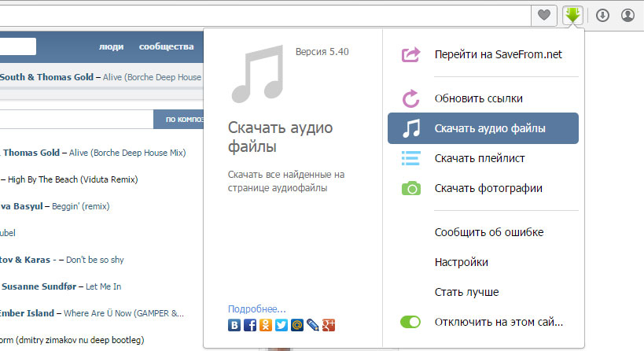Image resolution: width=644 pixels, height=351 pixels.
Task: Click the green SaveFrom extension arrow icon
Action: pos(572,15)
